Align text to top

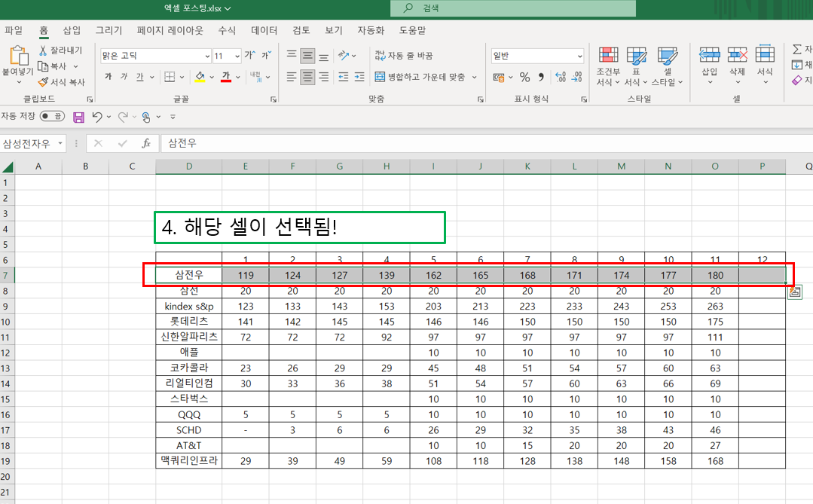(x=292, y=55)
